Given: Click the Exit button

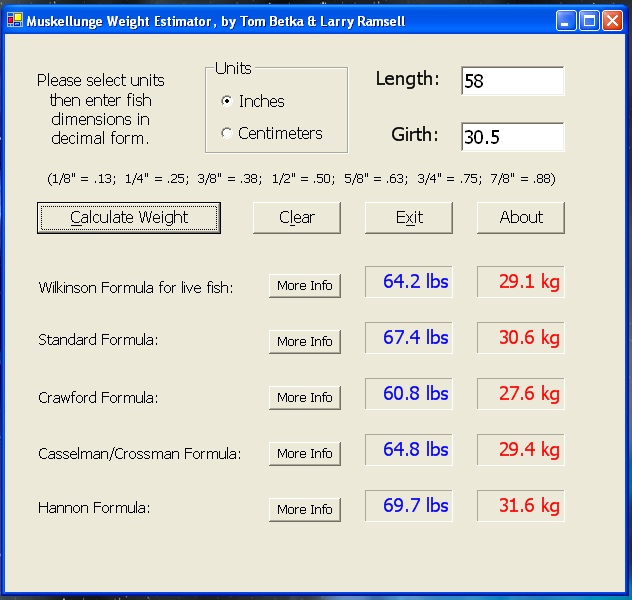Looking at the screenshot, I should (x=409, y=217).
